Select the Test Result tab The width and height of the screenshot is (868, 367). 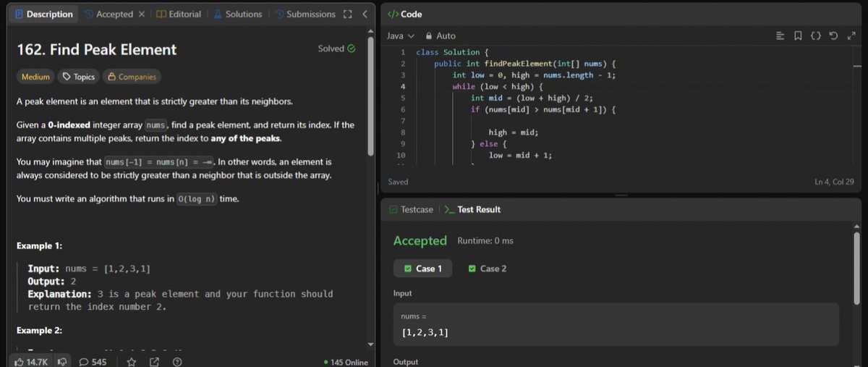coord(472,209)
